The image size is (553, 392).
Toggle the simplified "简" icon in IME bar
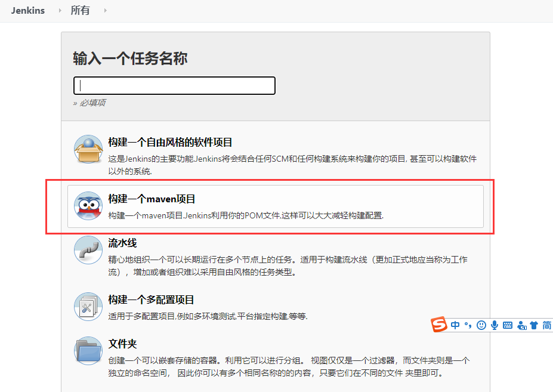pyautogui.click(x=546, y=325)
